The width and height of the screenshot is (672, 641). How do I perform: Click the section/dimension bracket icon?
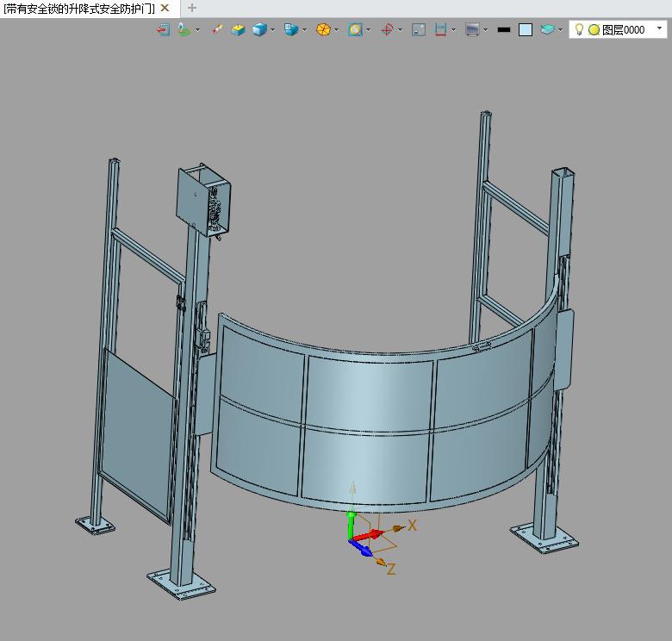click(440, 29)
